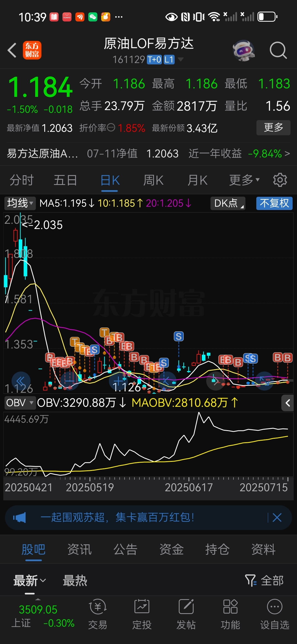Expand the 最新 sort dropdown
The width and height of the screenshot is (297, 644).
[30, 581]
